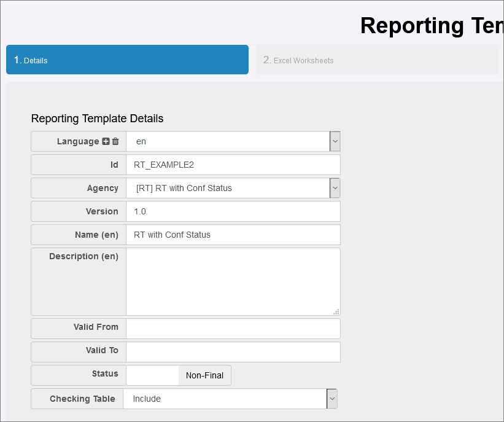504x422 pixels.
Task: Select the Valid From date field
Action: [x=233, y=329]
